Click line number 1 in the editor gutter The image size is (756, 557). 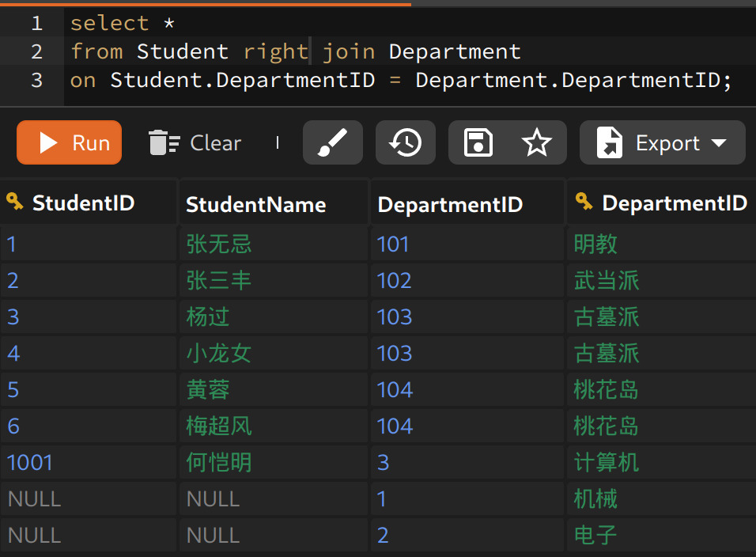click(36, 23)
